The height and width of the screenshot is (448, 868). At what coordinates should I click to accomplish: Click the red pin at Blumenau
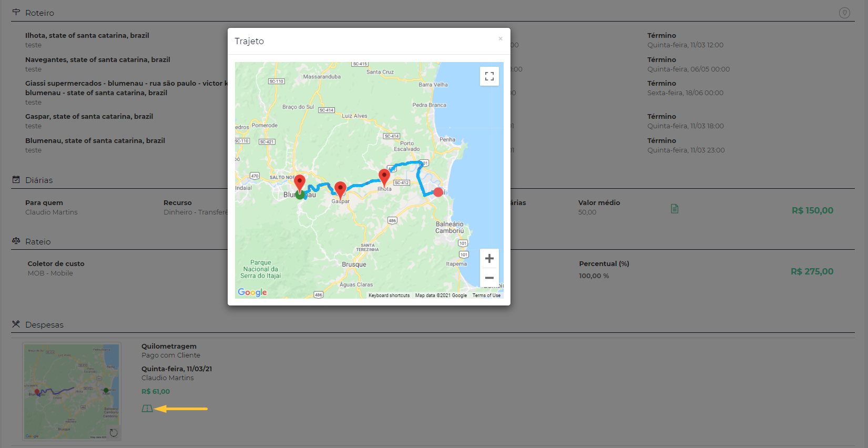(299, 183)
